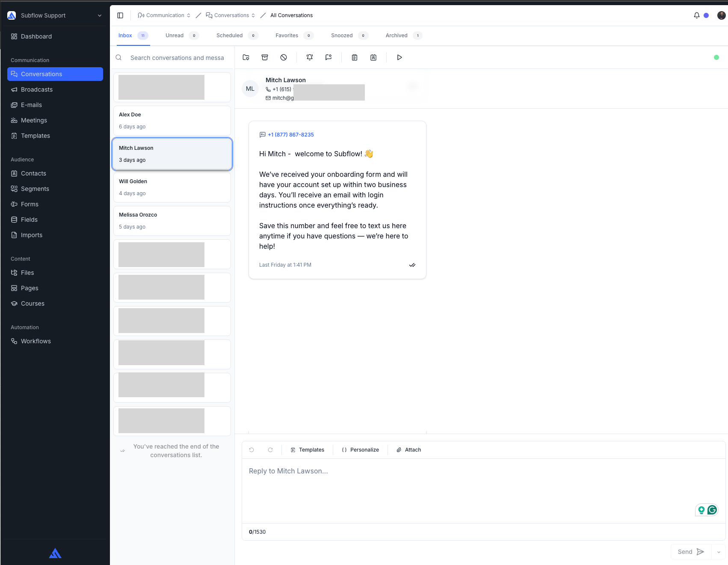Image resolution: width=728 pixels, height=565 pixels.
Task: Click the play triangle toolbar icon
Action: [400, 57]
